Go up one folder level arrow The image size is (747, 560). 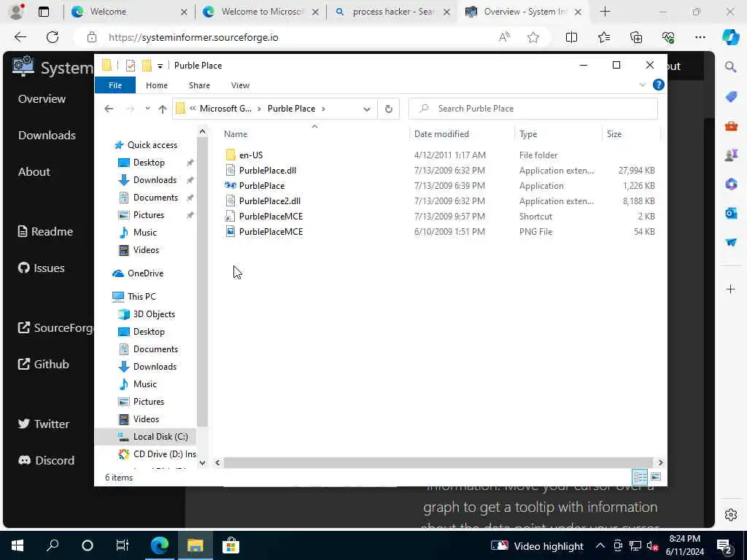(x=163, y=109)
